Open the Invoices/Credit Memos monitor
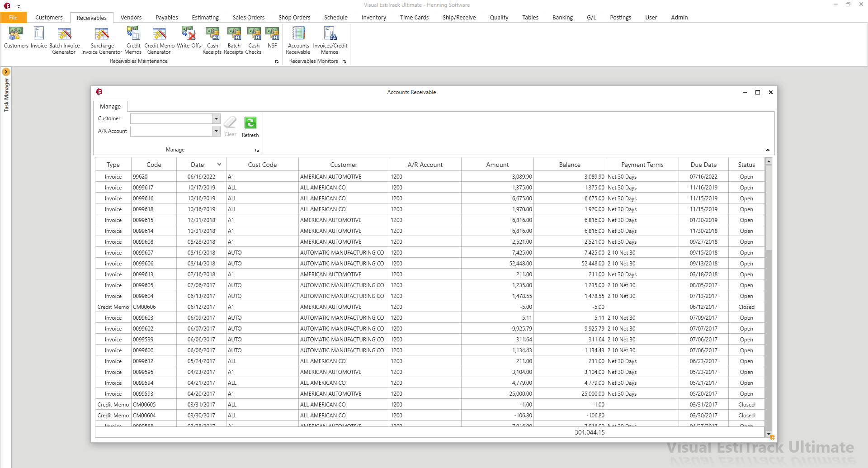This screenshot has width=868, height=468. pos(330,40)
